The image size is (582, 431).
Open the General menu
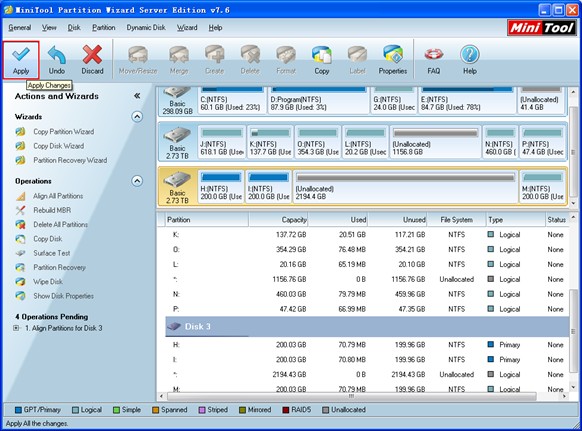pos(20,27)
